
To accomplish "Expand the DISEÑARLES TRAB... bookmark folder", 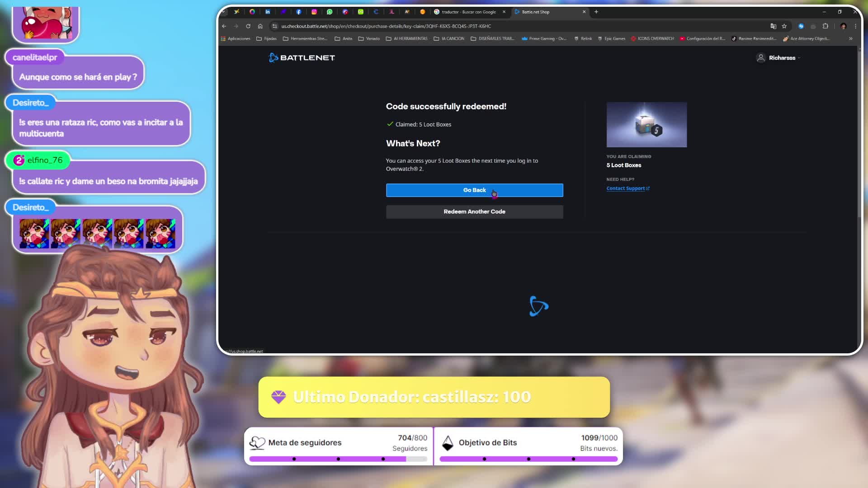I will pyautogui.click(x=492, y=38).
